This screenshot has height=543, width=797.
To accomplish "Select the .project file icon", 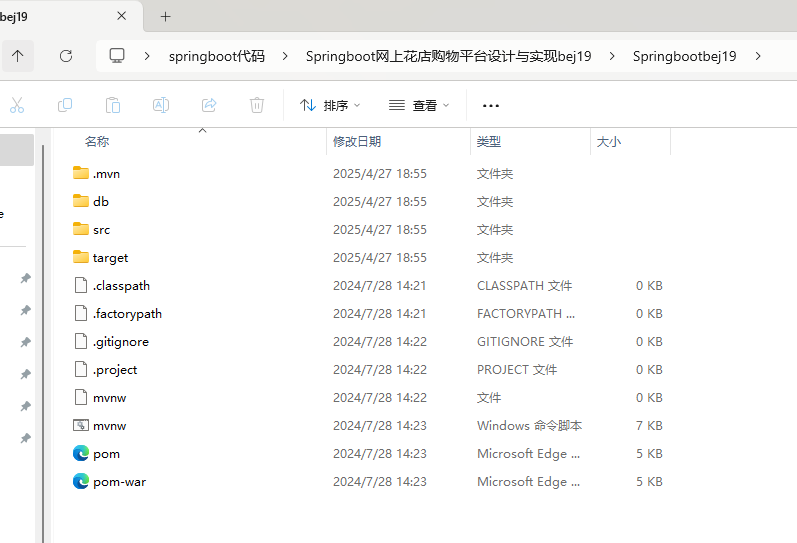I will (81, 369).
